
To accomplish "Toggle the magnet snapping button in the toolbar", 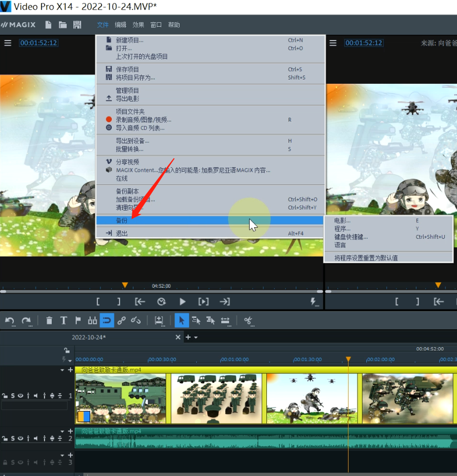I will pos(107,320).
